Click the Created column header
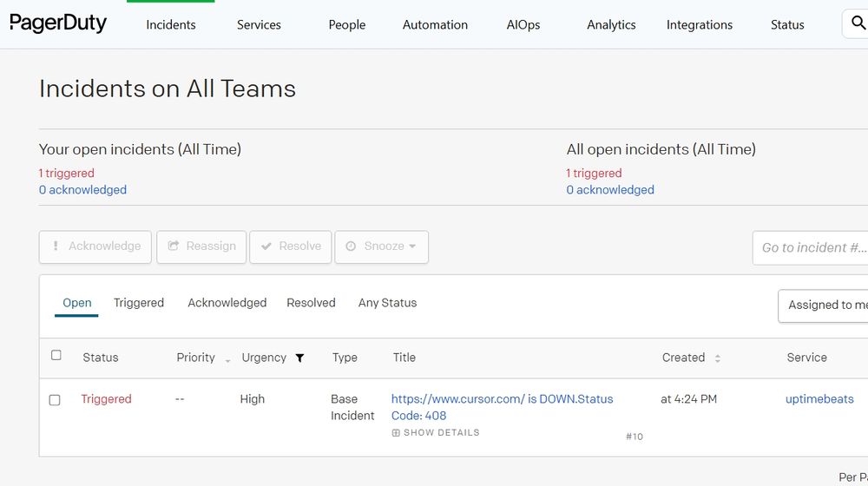Viewport: 868px width, 486px height. (x=684, y=358)
